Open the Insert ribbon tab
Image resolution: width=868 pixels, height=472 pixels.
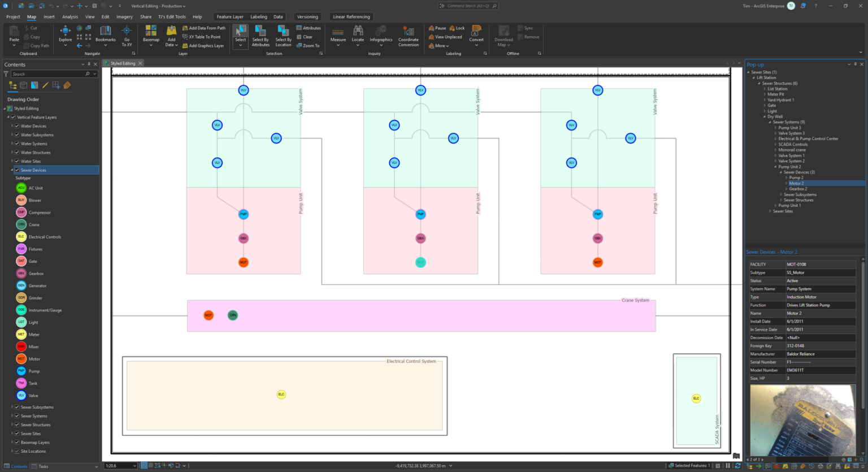(x=49, y=17)
